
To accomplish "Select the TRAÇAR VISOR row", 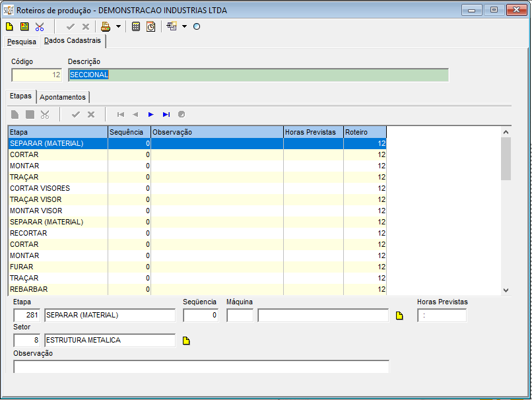I will coord(197,199).
